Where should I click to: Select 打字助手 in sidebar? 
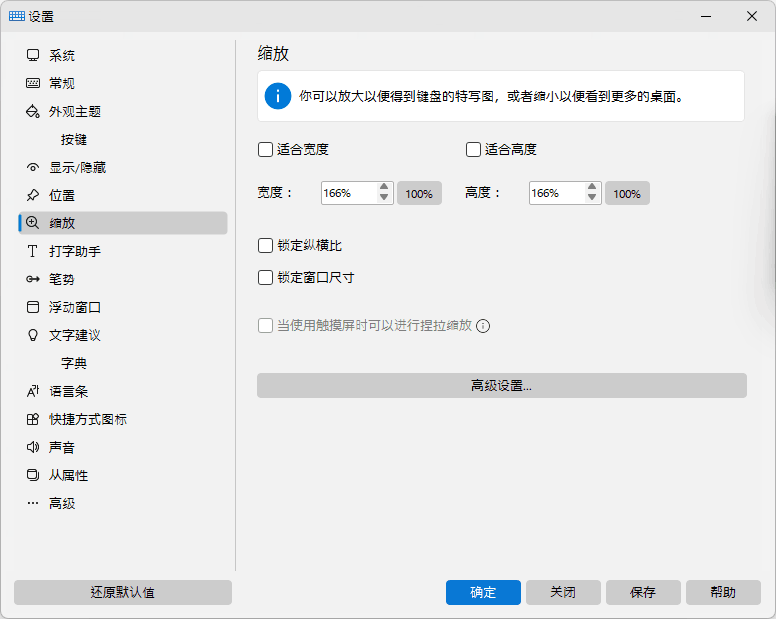pyautogui.click(x=123, y=251)
